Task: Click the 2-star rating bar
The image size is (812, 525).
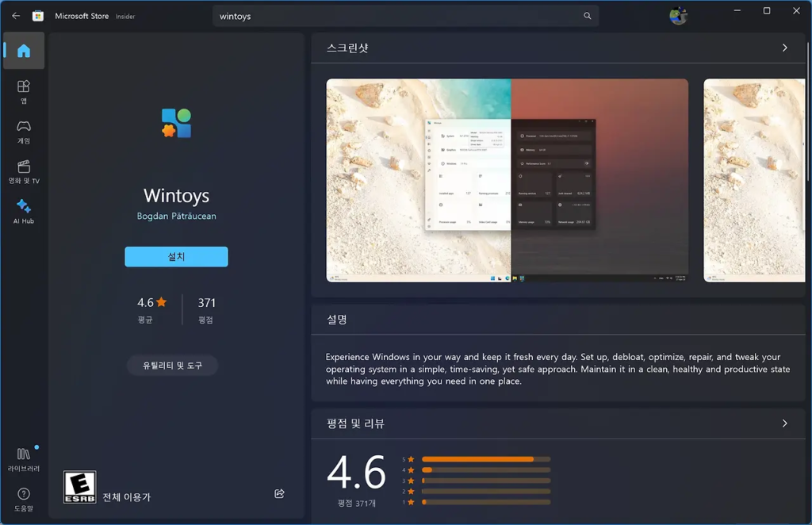Action: click(x=486, y=492)
